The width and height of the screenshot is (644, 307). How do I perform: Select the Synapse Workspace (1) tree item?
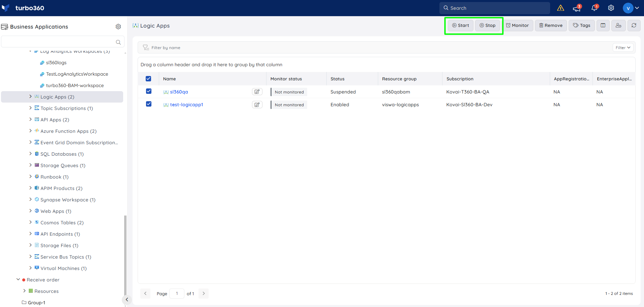68,200
